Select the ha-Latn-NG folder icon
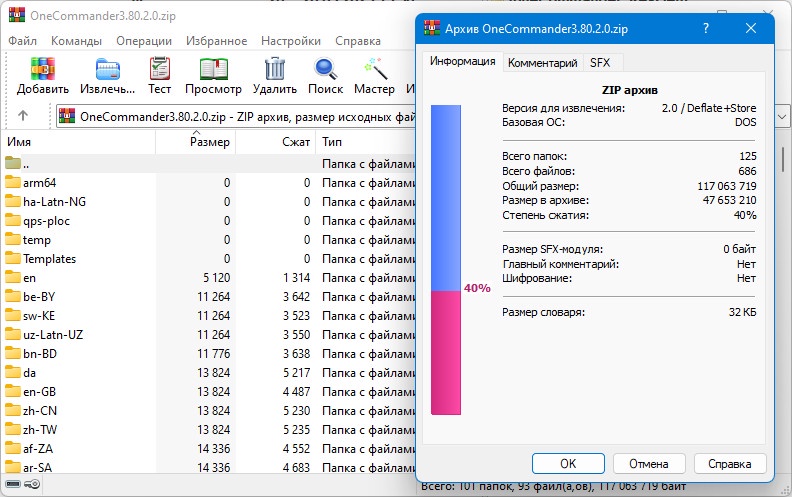792x497 pixels. click(13, 201)
